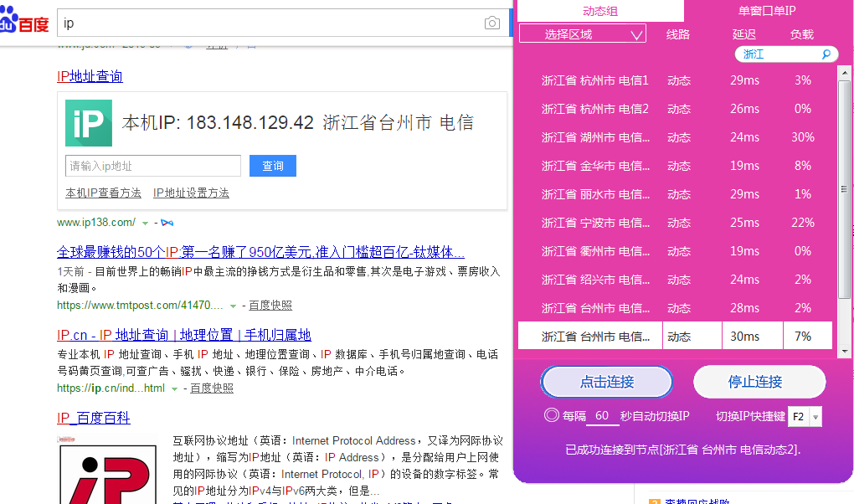Expand dropdown arrow next to www.ip138.com
The image size is (854, 504).
coord(146,224)
